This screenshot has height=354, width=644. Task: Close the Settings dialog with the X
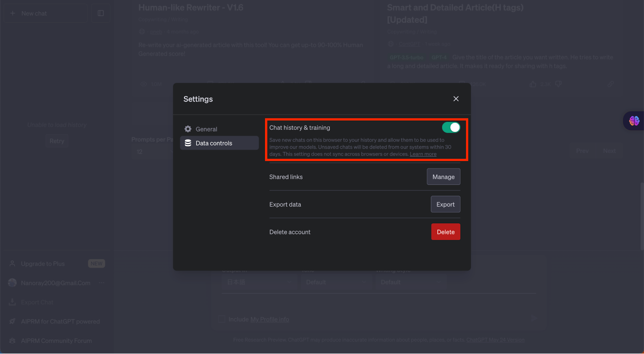coord(456,99)
